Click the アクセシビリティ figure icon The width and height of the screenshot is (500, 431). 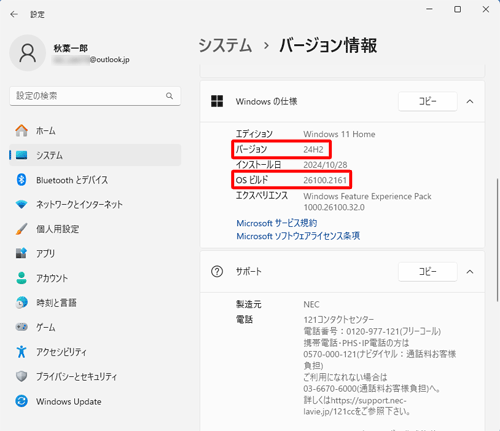tap(22, 352)
